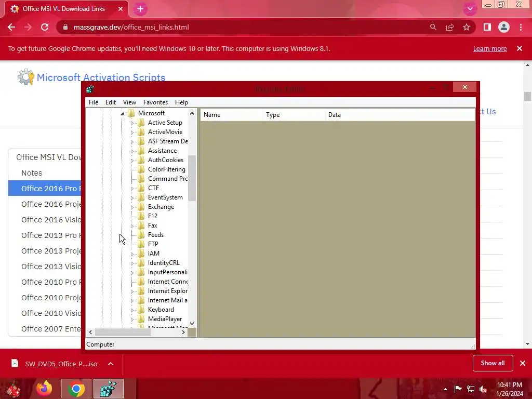Click the Type column header
This screenshot has width=532, height=399.
pos(294,115)
